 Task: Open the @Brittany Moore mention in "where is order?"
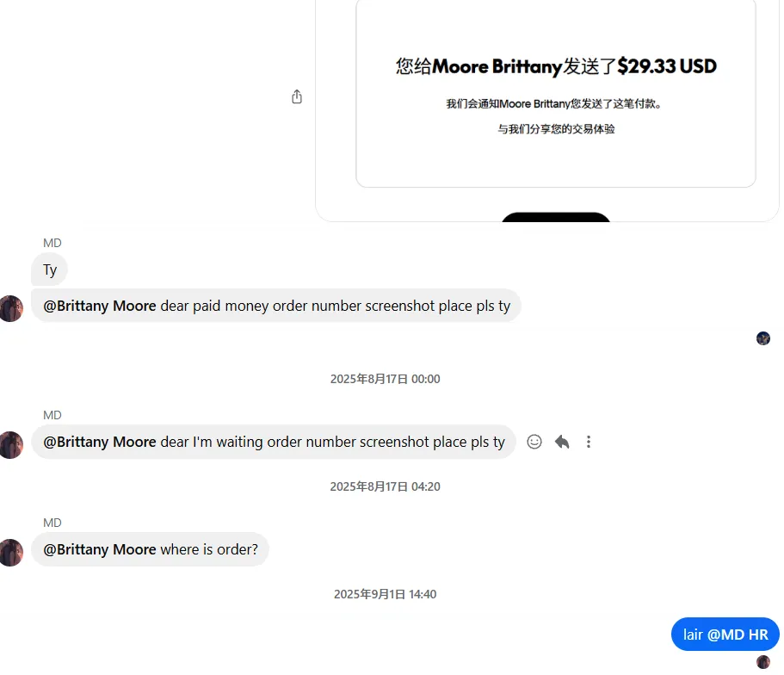click(100, 549)
